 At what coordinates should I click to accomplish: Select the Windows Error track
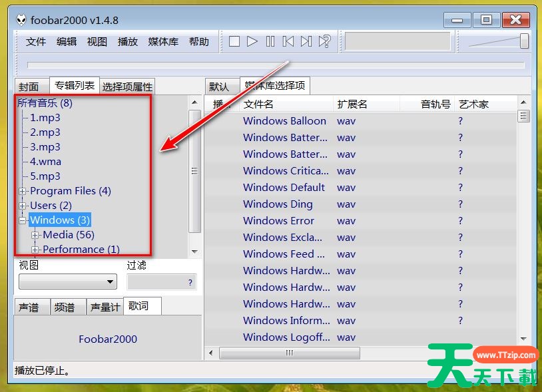278,221
